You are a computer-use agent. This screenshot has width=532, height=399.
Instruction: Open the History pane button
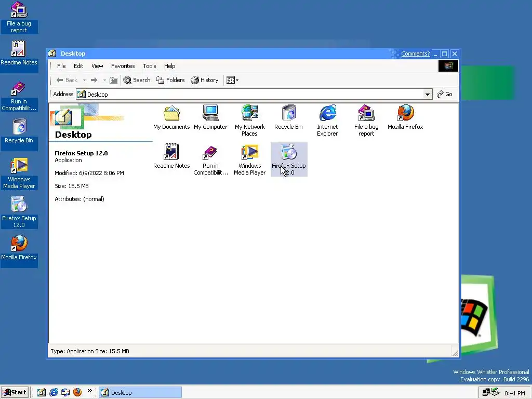pos(205,80)
